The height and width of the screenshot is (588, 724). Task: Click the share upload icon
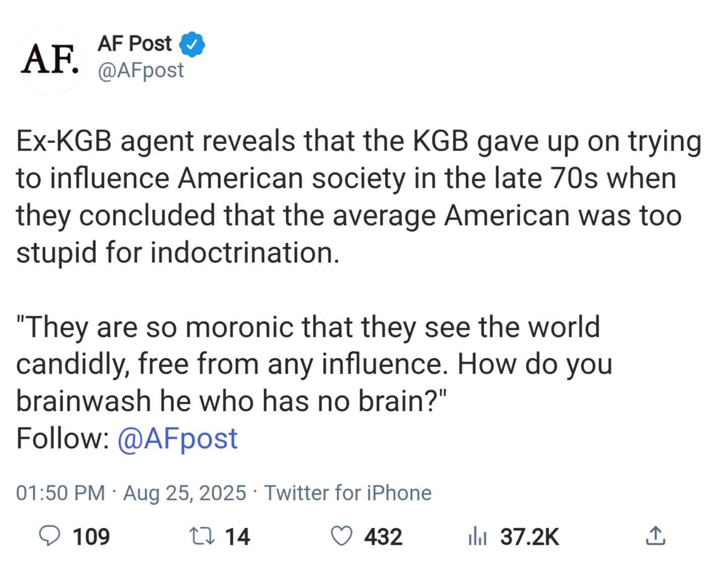[655, 536]
